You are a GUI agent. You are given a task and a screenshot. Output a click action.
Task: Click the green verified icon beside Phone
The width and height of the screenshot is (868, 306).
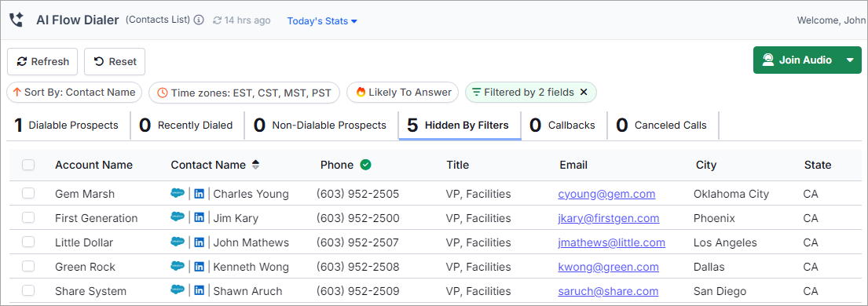365,165
